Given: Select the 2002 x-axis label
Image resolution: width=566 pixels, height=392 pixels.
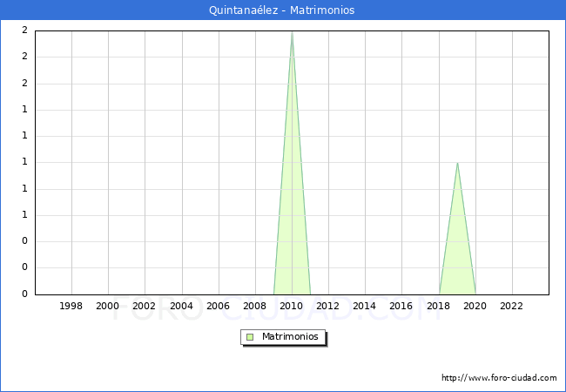Looking at the screenshot, I should pyautogui.click(x=144, y=306).
